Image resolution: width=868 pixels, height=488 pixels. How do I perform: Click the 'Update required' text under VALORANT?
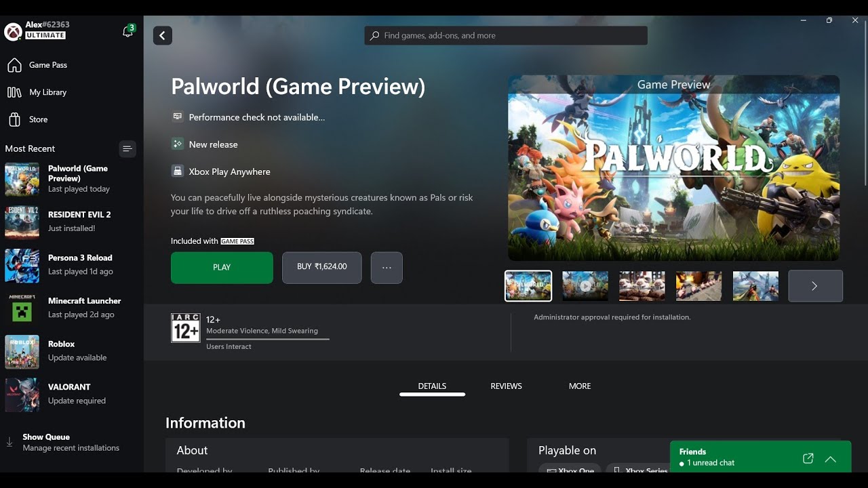(x=77, y=401)
